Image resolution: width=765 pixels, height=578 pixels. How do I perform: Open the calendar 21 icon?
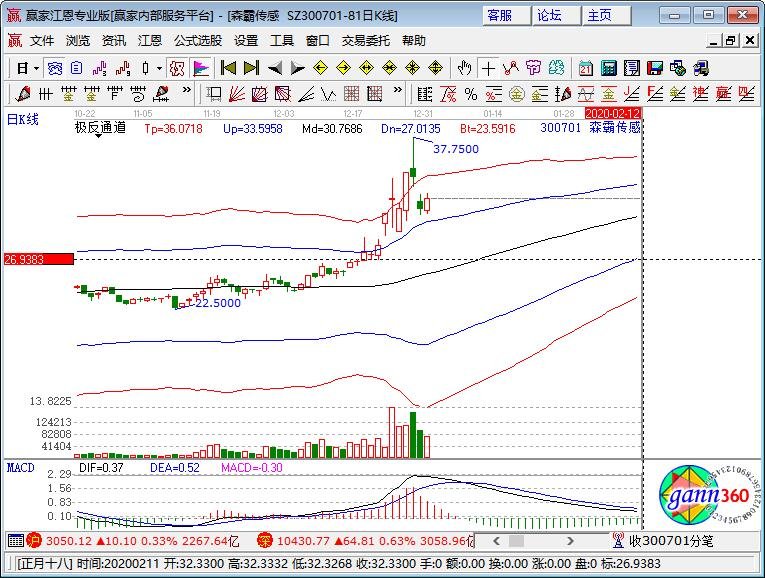click(x=586, y=68)
